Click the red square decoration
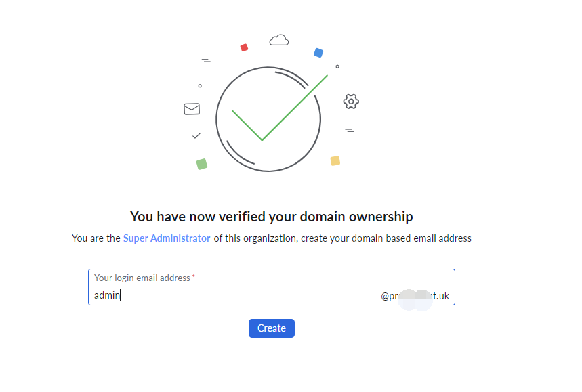The width and height of the screenshot is (582, 392). (244, 47)
